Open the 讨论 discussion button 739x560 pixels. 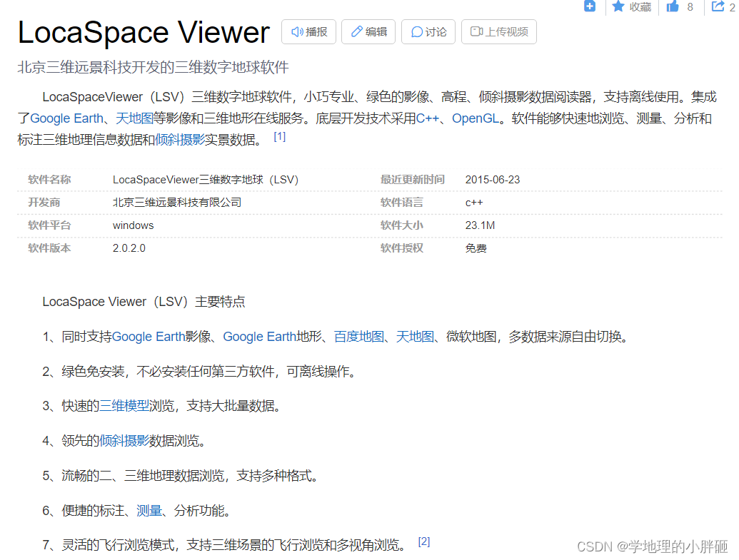tap(428, 31)
